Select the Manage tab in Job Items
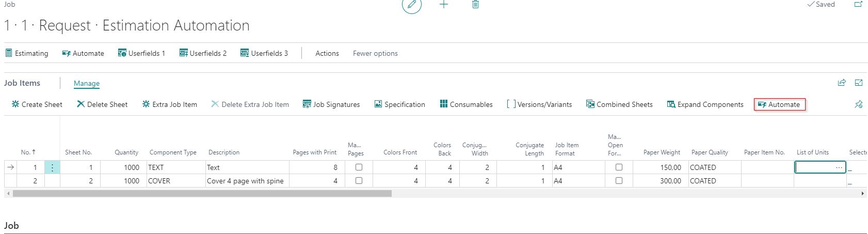Image resolution: width=868 pixels, height=234 pixels. [x=87, y=83]
